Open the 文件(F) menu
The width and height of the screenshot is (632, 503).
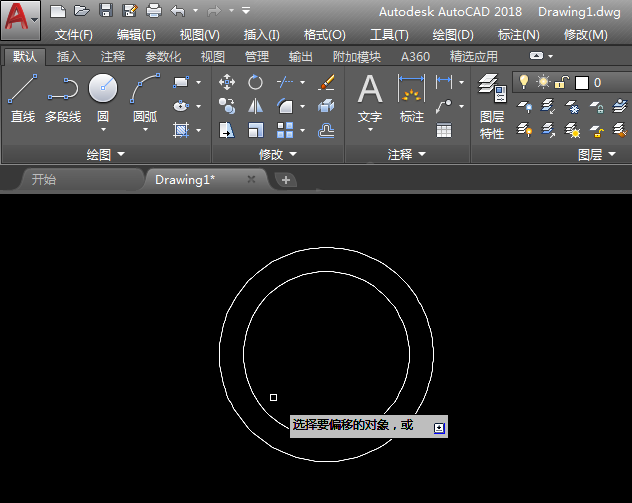pos(74,34)
